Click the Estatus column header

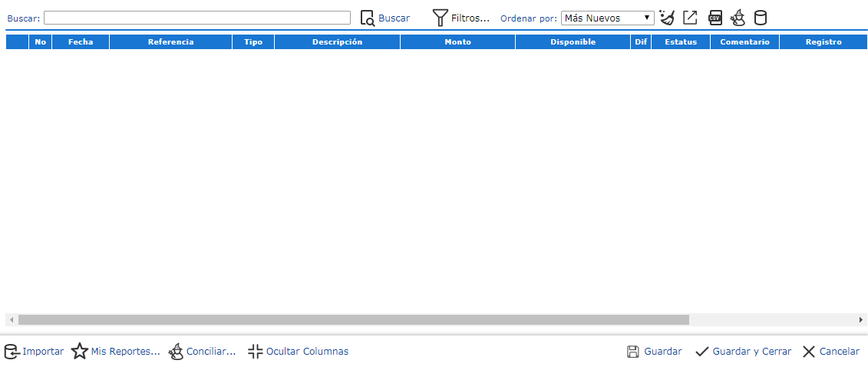tap(681, 42)
